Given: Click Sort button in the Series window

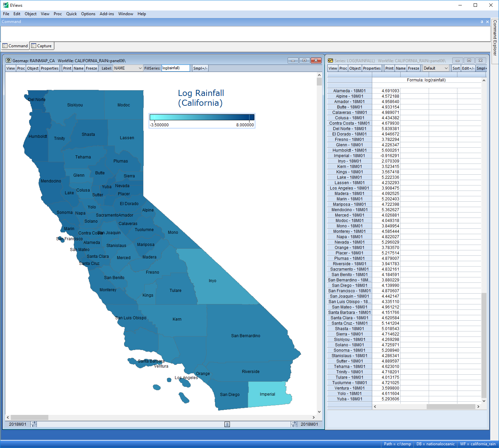Looking at the screenshot, I should tap(456, 68).
